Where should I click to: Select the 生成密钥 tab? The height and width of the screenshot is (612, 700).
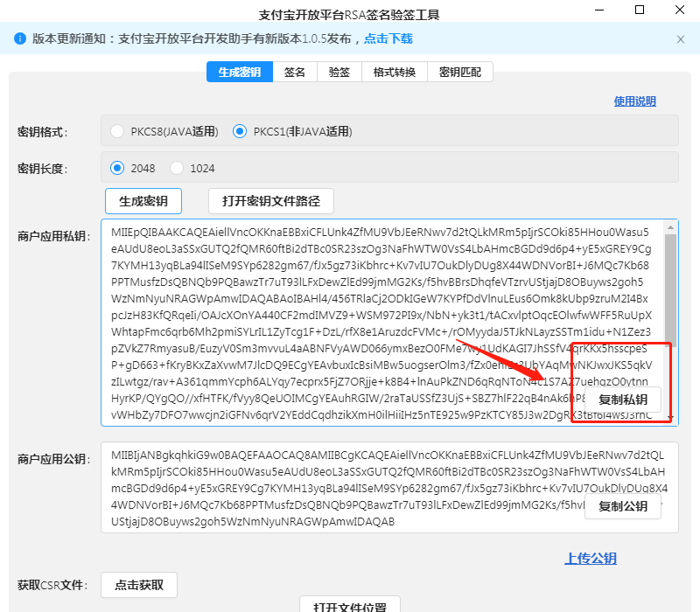pyautogui.click(x=240, y=73)
